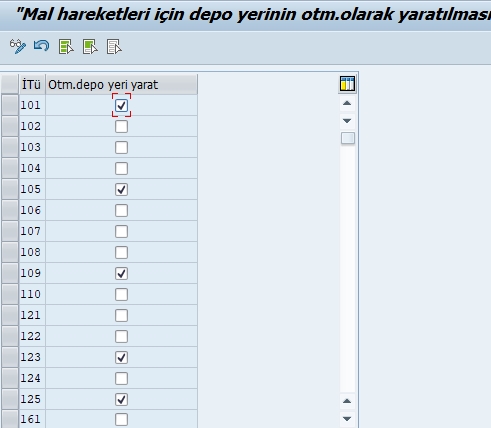The image size is (491, 428).
Task: Click the cell with value 108
Action: 32,252
